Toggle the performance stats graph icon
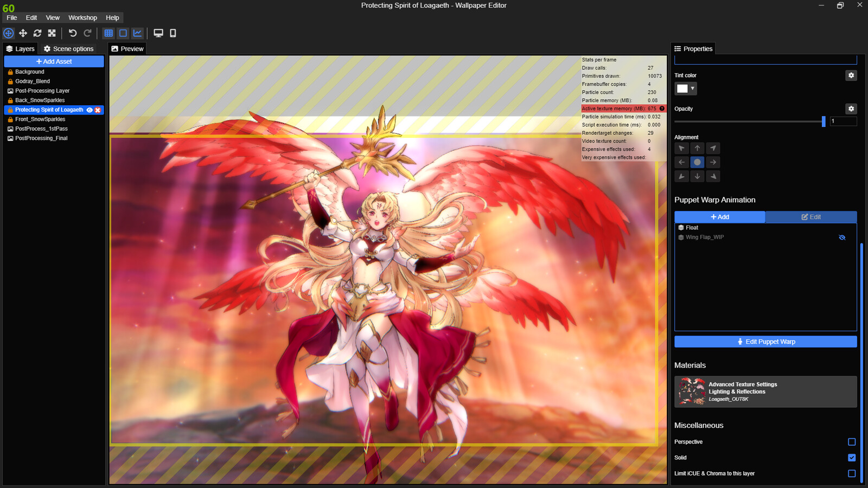Screen dimensions: 868x488 coord(138,33)
